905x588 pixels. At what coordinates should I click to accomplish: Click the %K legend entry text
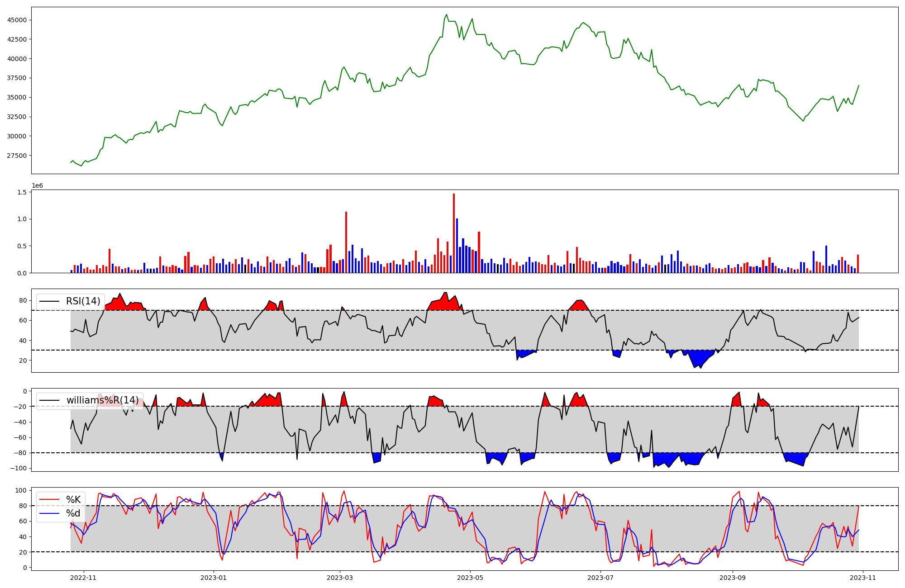pyautogui.click(x=73, y=500)
